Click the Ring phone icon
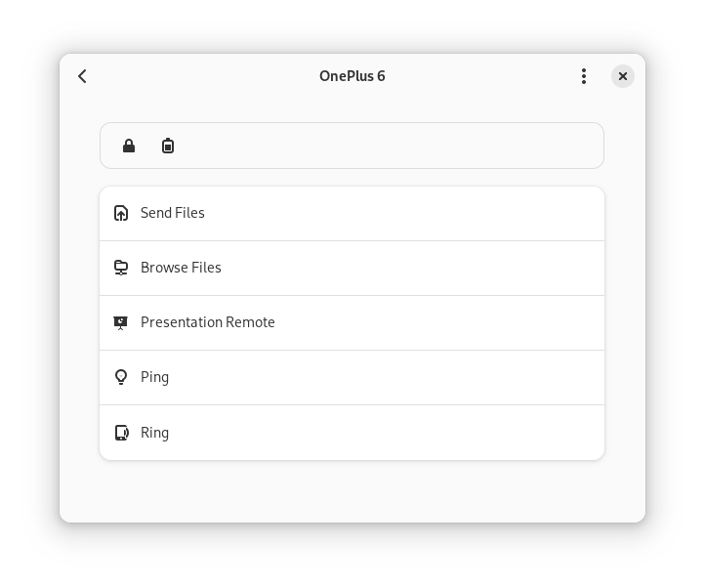The height and width of the screenshot is (588, 705). click(121, 433)
